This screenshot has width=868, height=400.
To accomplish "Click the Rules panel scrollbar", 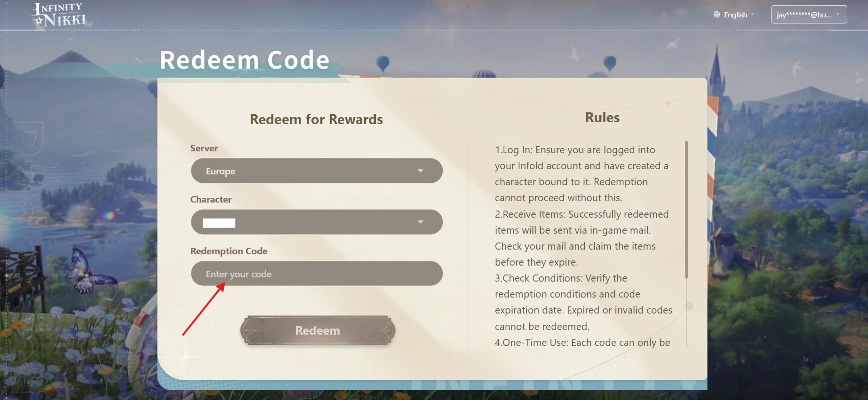I will pyautogui.click(x=686, y=210).
